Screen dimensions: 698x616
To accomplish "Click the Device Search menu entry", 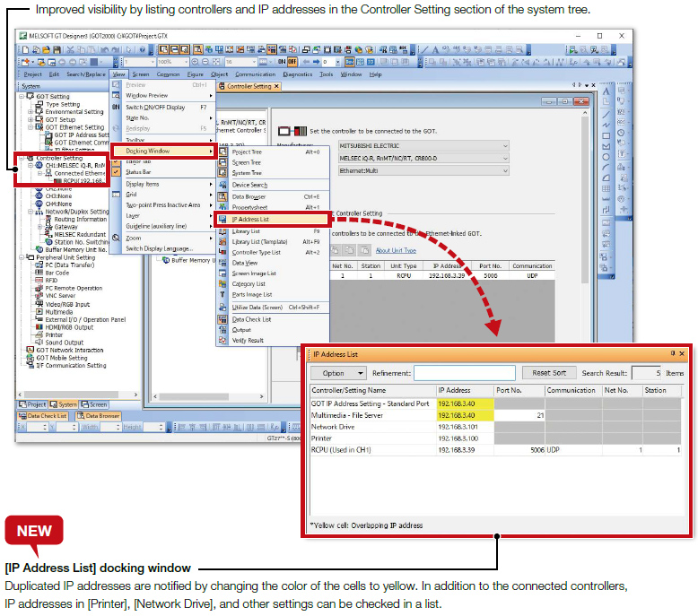I will [249, 185].
